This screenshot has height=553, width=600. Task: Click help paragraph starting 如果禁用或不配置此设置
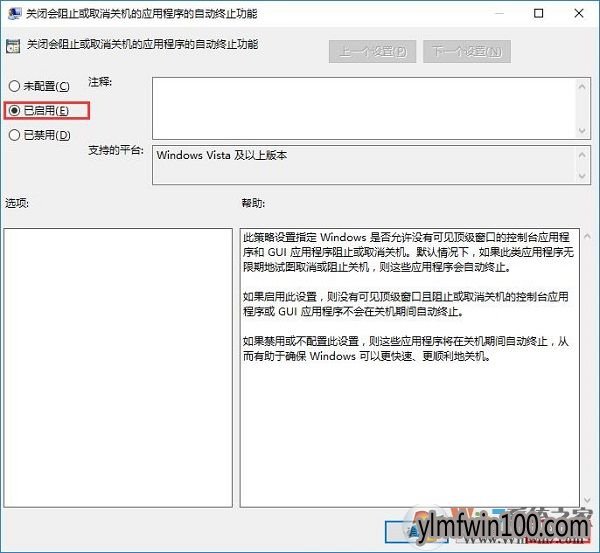(x=406, y=349)
